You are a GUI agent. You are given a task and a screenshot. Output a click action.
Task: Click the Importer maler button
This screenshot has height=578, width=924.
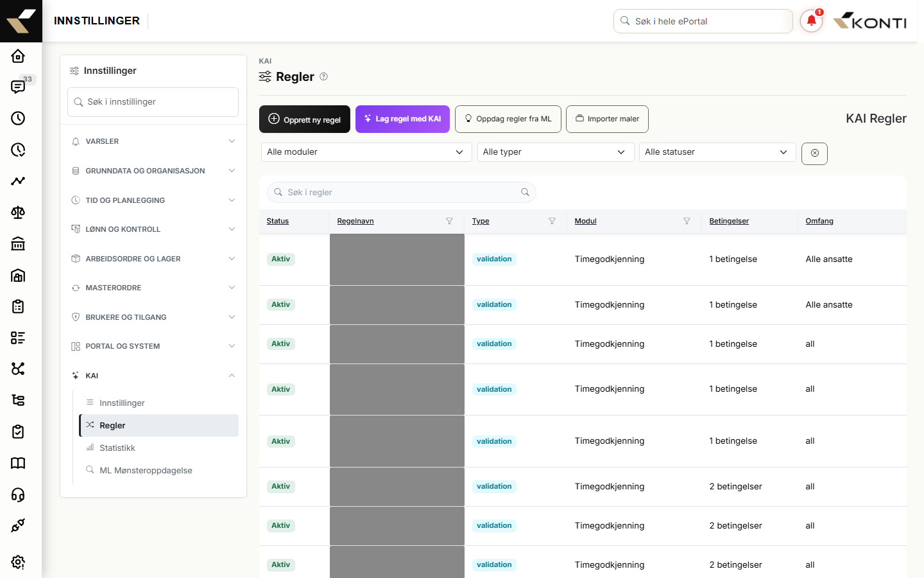(607, 119)
